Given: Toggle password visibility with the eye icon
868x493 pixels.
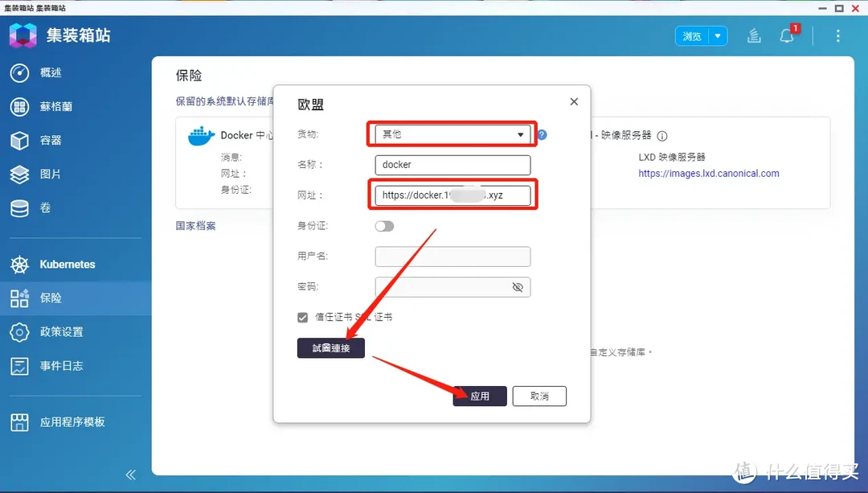Looking at the screenshot, I should [518, 287].
